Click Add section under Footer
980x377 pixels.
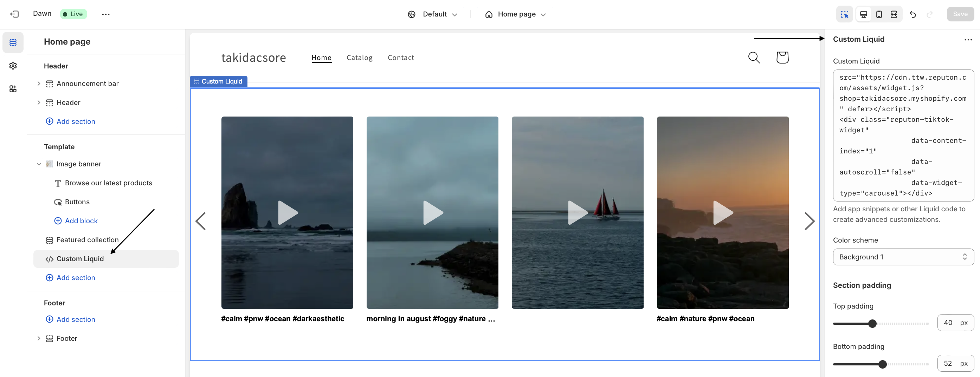click(75, 320)
